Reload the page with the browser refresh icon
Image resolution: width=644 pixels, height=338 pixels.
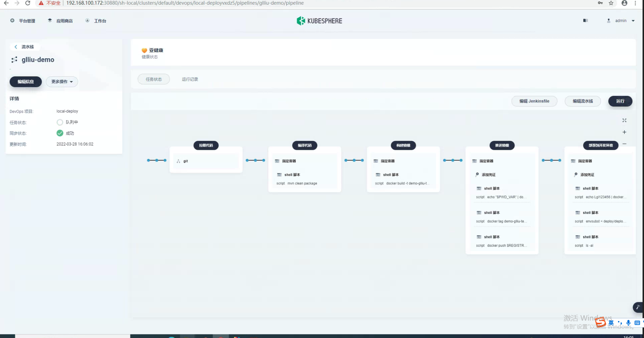pyautogui.click(x=28, y=3)
